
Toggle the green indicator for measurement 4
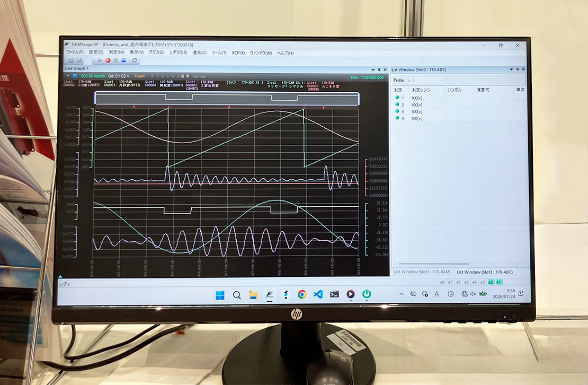[397, 118]
